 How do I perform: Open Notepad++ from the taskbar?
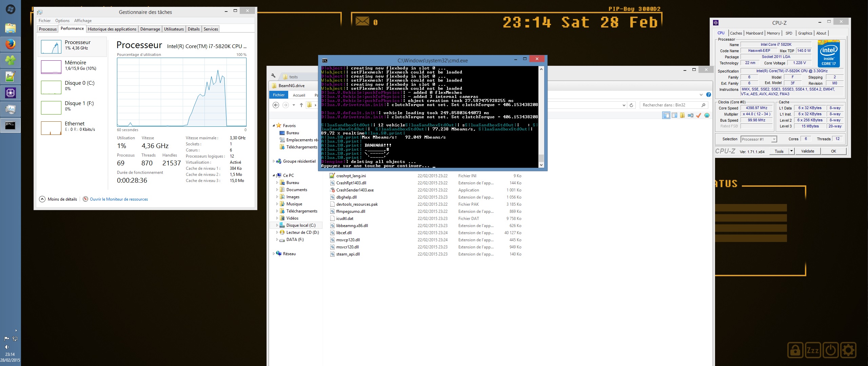(x=10, y=77)
